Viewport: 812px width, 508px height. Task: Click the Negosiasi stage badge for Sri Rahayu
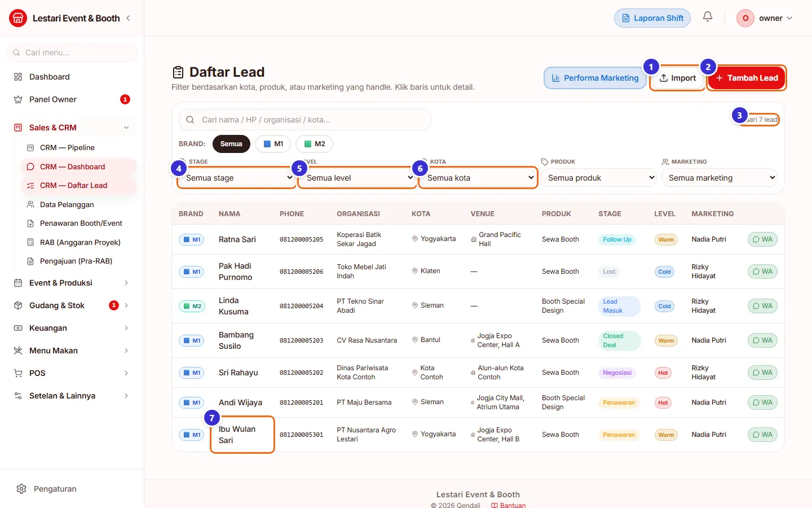coord(617,373)
